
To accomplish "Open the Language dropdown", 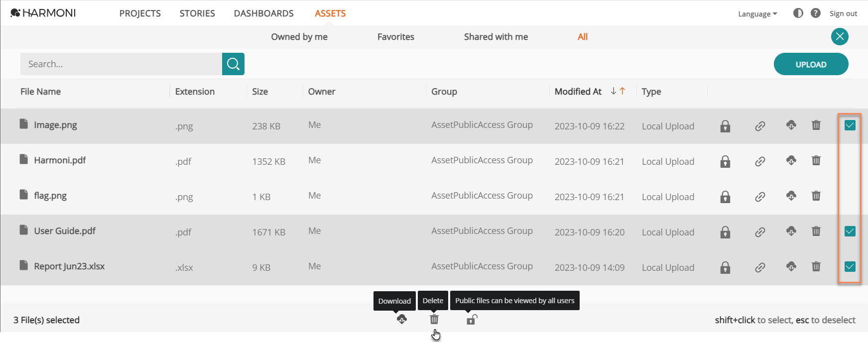I will point(757,14).
